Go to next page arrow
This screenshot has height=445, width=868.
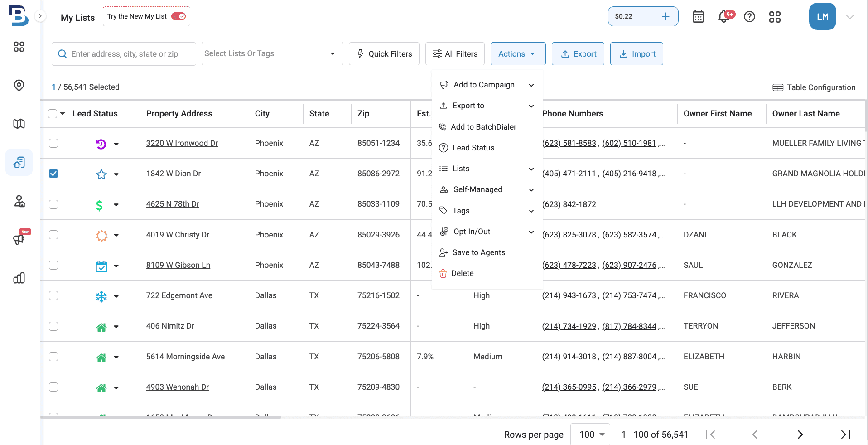(x=800, y=435)
